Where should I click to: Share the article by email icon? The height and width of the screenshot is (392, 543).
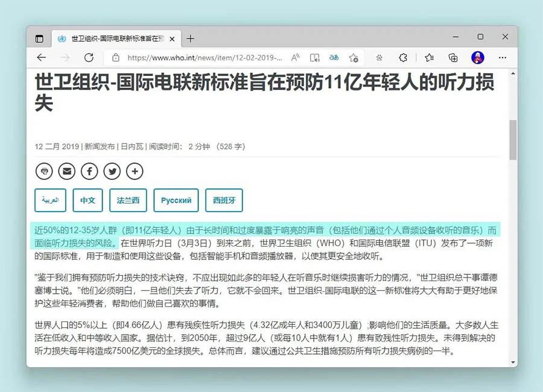[67, 171]
